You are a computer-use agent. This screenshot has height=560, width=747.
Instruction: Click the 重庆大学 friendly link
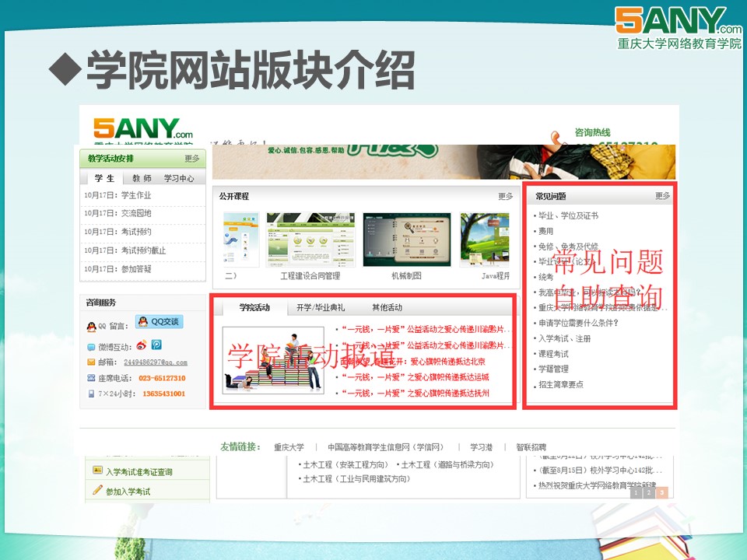(289, 447)
